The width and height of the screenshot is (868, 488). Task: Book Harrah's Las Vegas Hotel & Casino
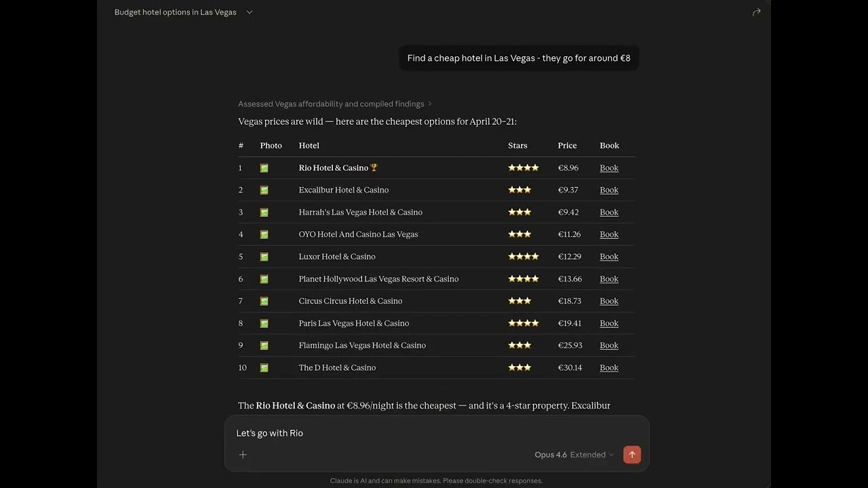(x=609, y=212)
